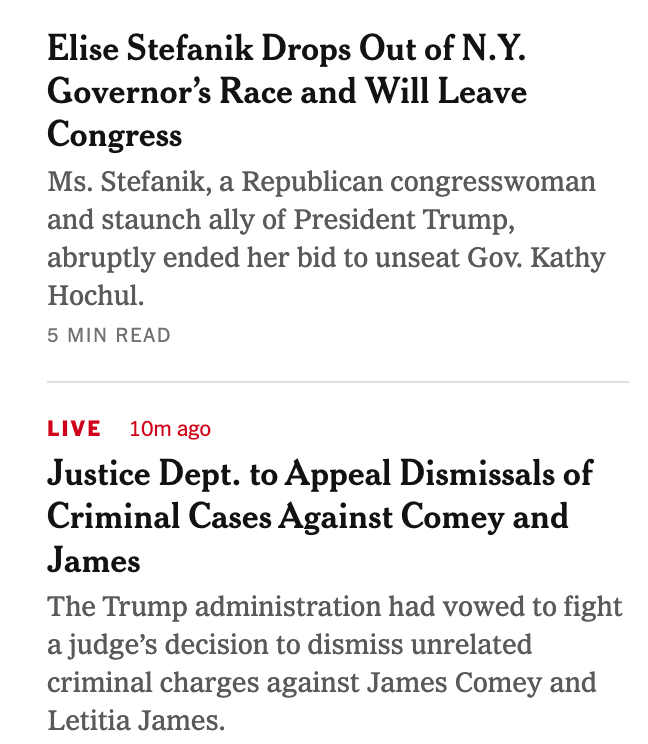Select the Stefanik article summary paragraph
Image resolution: width=648 pixels, height=744 pixels.
tap(326, 239)
